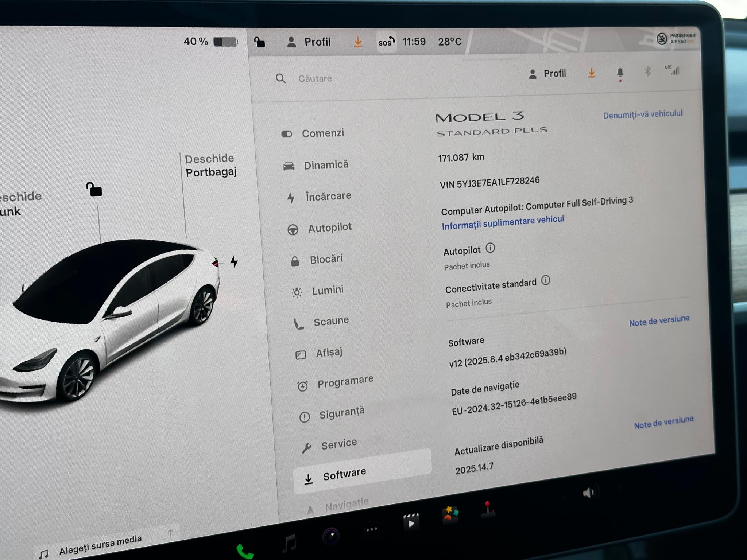Tap the 171.087 km odometer value
The height and width of the screenshot is (560, 747).
click(461, 157)
